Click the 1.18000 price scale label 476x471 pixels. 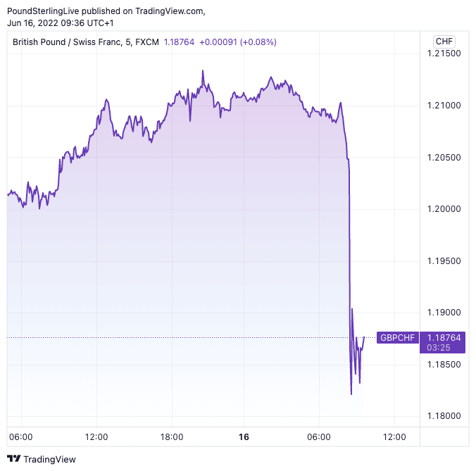pos(444,417)
